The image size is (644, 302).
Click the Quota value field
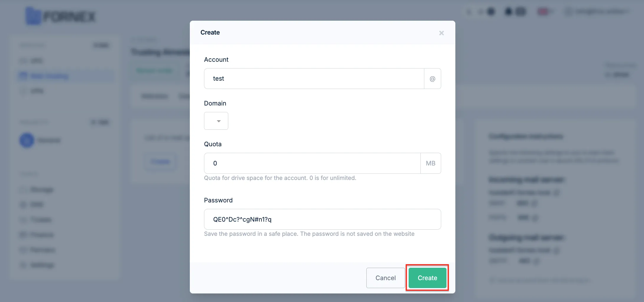click(x=312, y=163)
